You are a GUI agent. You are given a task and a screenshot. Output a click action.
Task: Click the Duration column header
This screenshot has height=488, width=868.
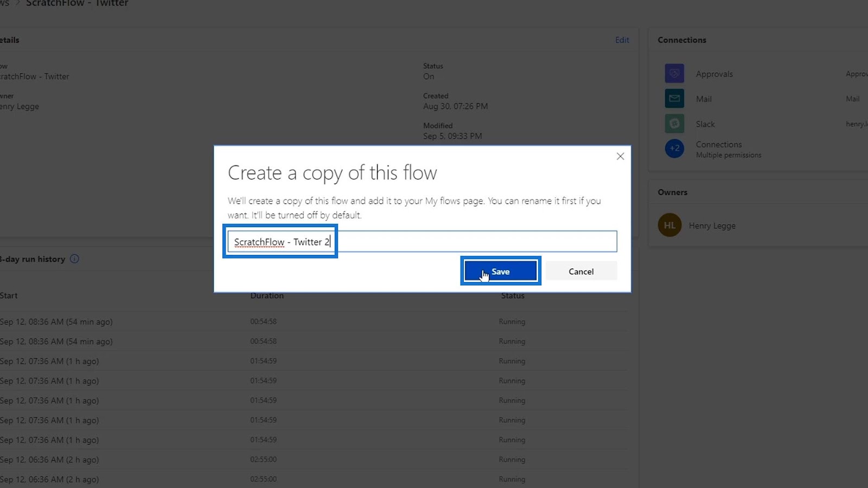[267, 296]
